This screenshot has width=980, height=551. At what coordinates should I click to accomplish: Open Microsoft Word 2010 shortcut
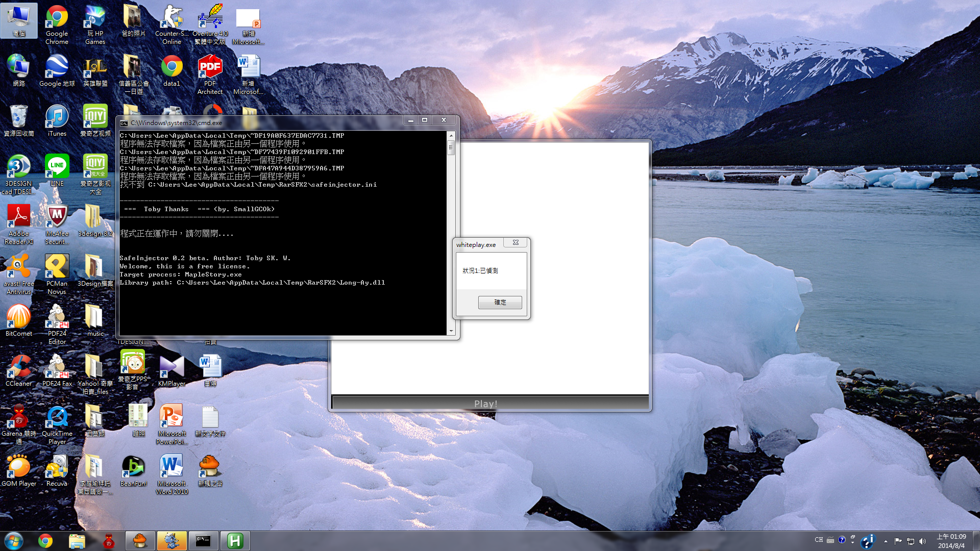click(x=171, y=474)
